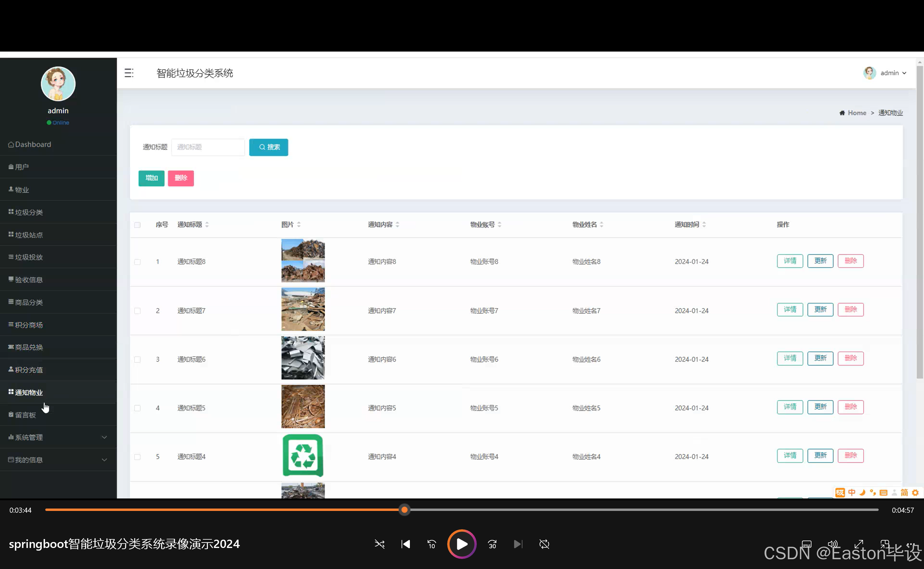Click the video progress bar handle

(404, 509)
